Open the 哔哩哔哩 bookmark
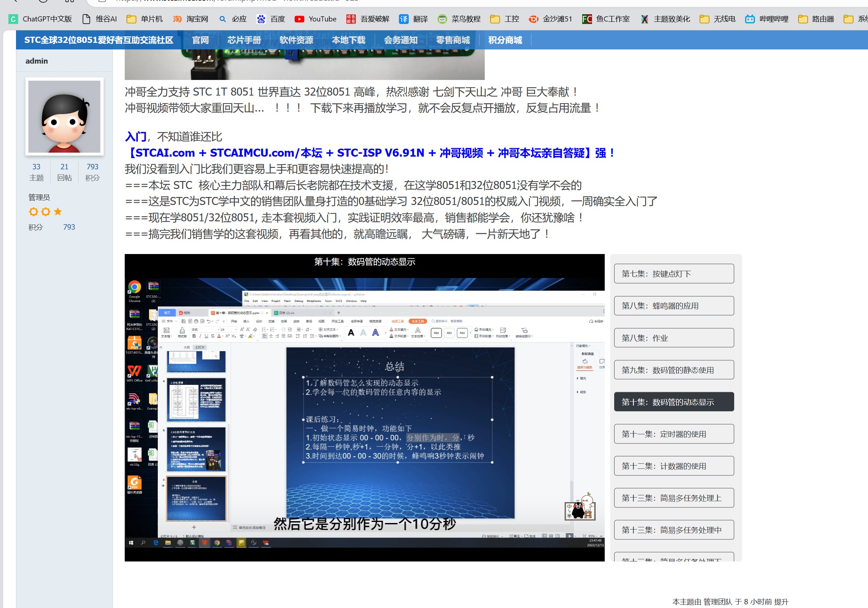 [767, 19]
